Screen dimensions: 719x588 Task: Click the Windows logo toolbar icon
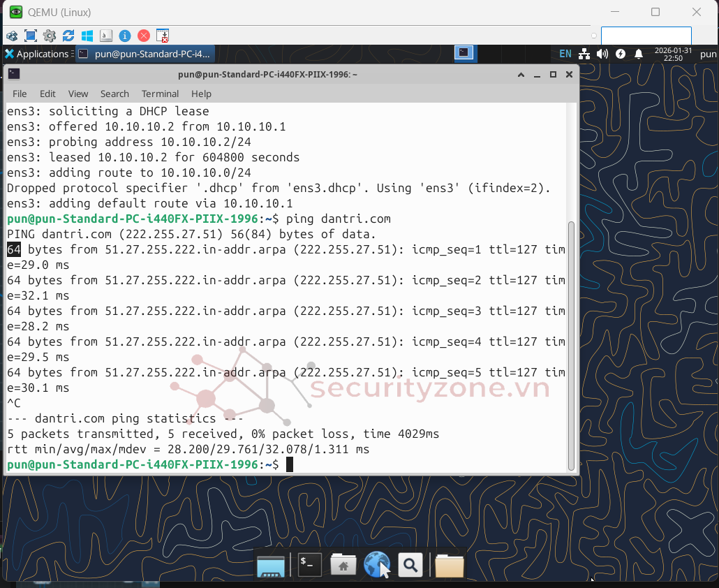[x=87, y=36]
